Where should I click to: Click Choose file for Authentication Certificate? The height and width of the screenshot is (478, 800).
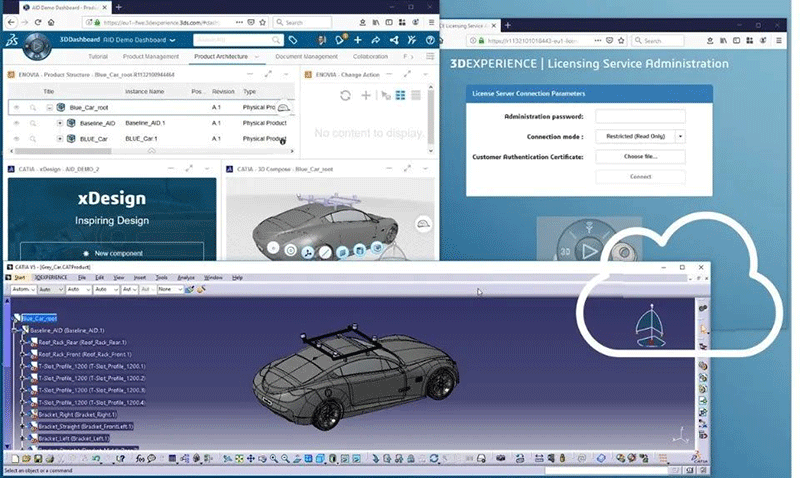coord(640,157)
